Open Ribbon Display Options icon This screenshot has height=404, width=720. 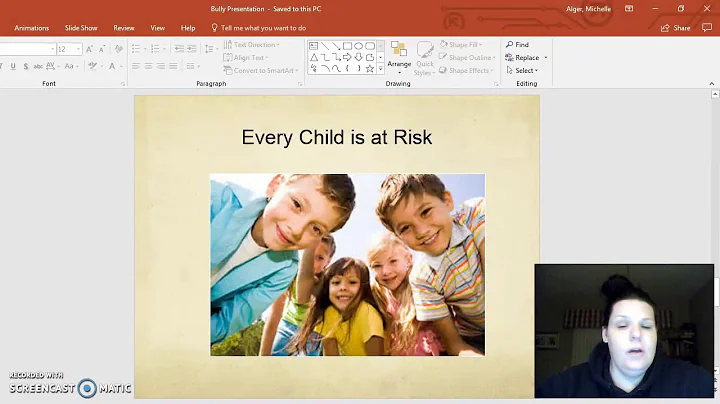(x=629, y=9)
